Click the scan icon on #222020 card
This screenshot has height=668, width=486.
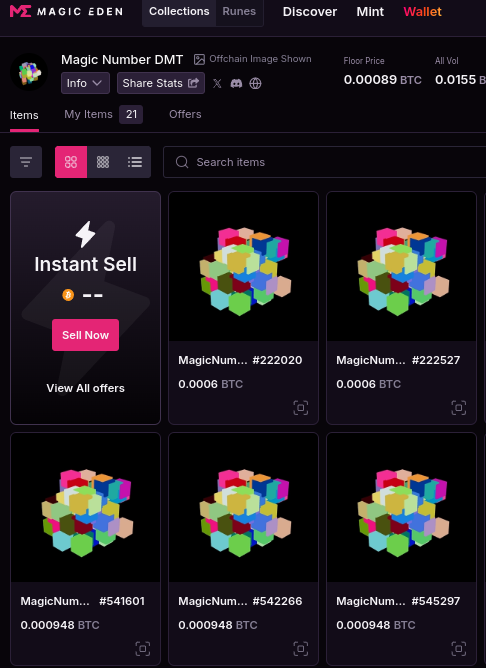coord(301,408)
